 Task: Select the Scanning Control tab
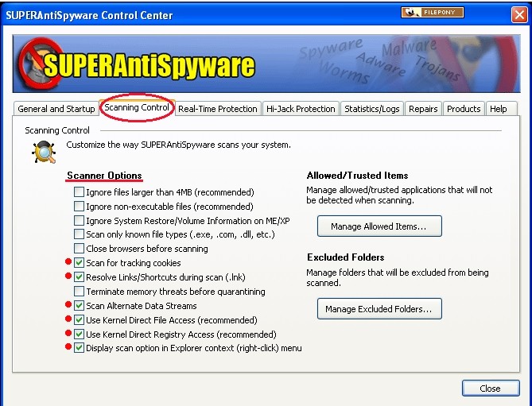tap(137, 107)
